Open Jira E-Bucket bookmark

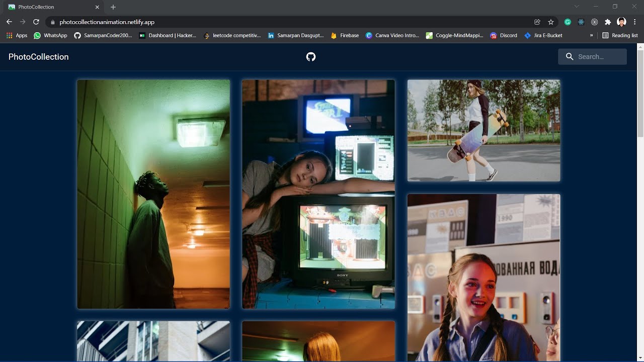tap(543, 36)
